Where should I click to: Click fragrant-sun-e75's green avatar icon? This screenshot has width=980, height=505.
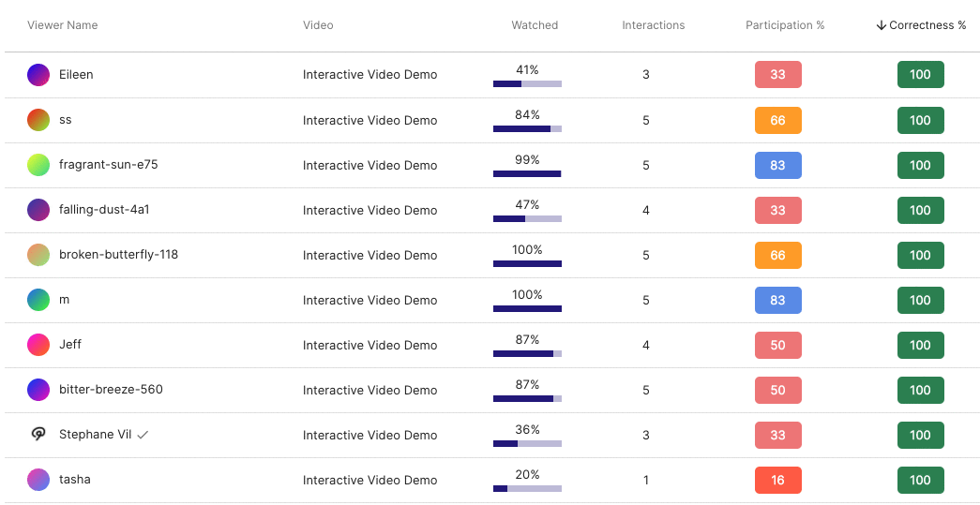(x=38, y=165)
